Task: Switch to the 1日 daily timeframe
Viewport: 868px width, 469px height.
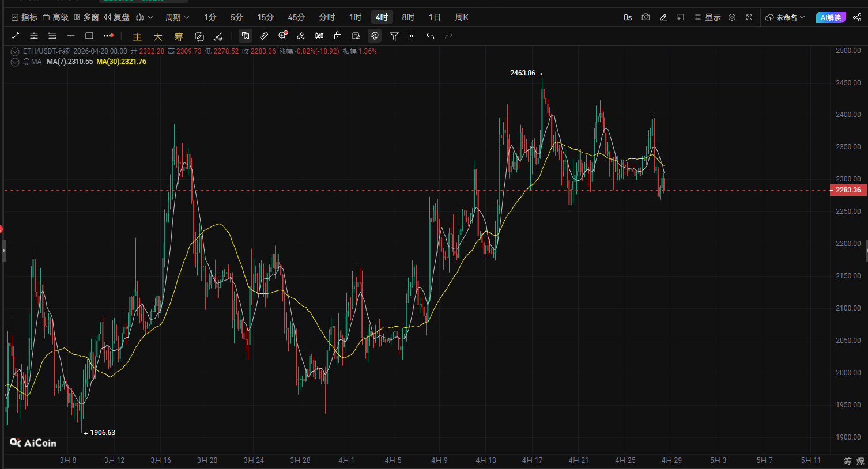Action: [435, 17]
